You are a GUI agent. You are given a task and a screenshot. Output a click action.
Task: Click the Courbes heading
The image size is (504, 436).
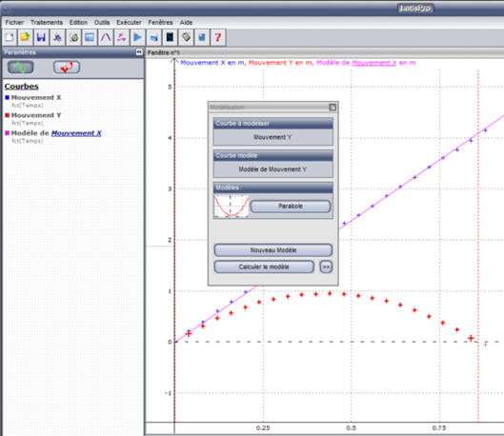22,87
